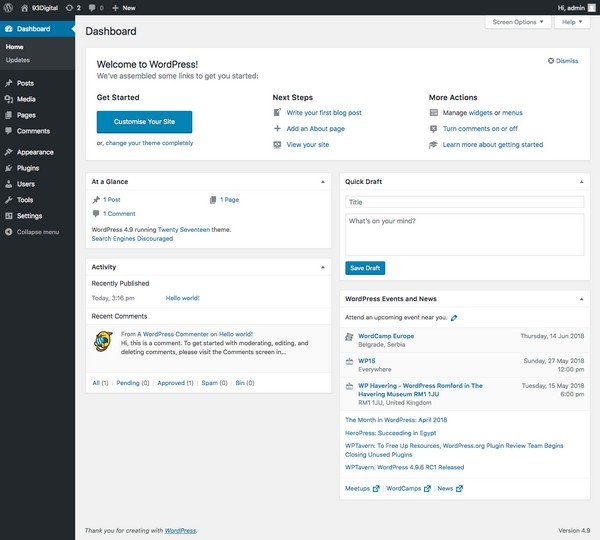Click the Save Draft button

[365, 268]
